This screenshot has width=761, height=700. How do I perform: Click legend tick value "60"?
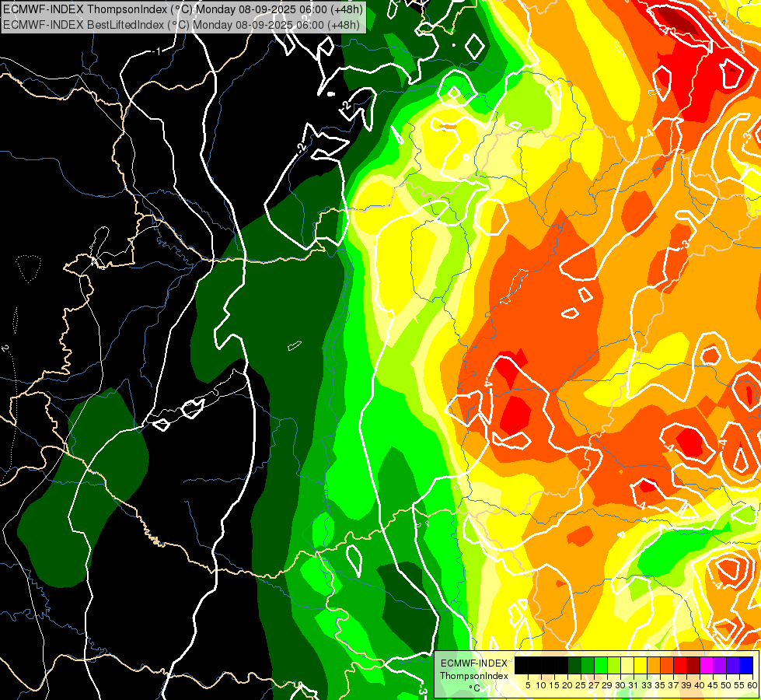click(752, 685)
